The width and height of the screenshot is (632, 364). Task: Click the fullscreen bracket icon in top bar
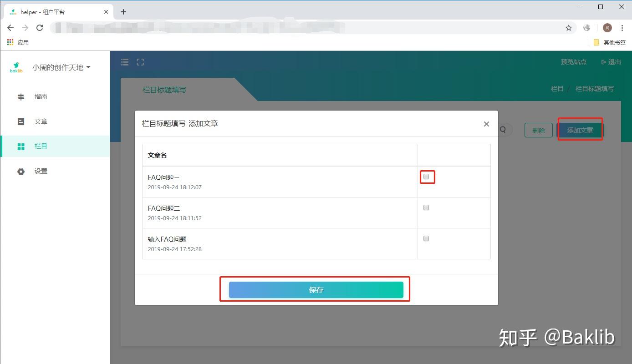tap(140, 62)
